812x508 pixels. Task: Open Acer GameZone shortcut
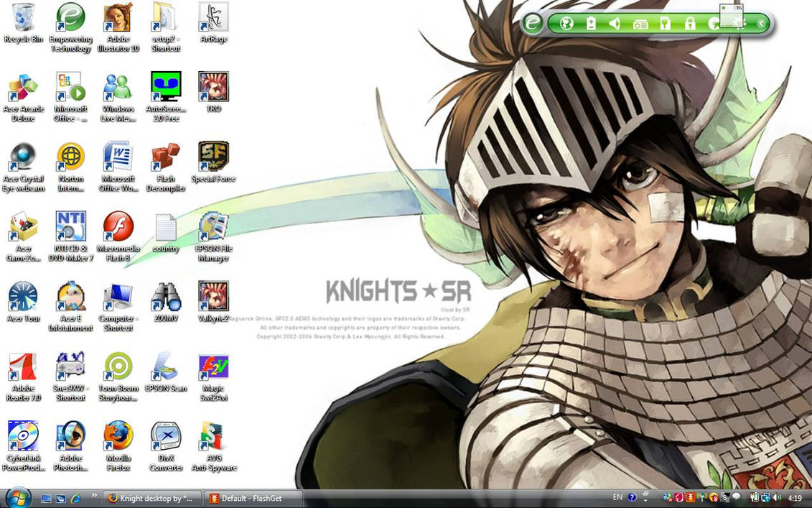coord(23,237)
